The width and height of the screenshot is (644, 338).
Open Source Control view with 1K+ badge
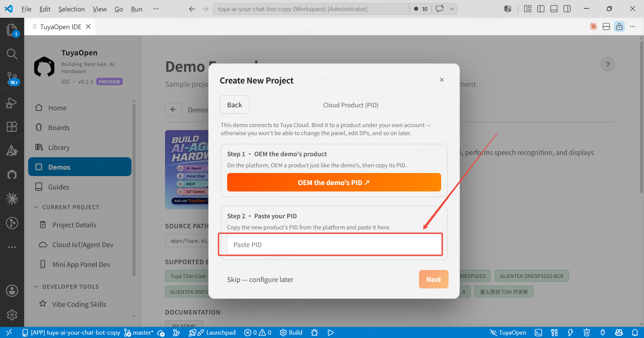[12, 78]
